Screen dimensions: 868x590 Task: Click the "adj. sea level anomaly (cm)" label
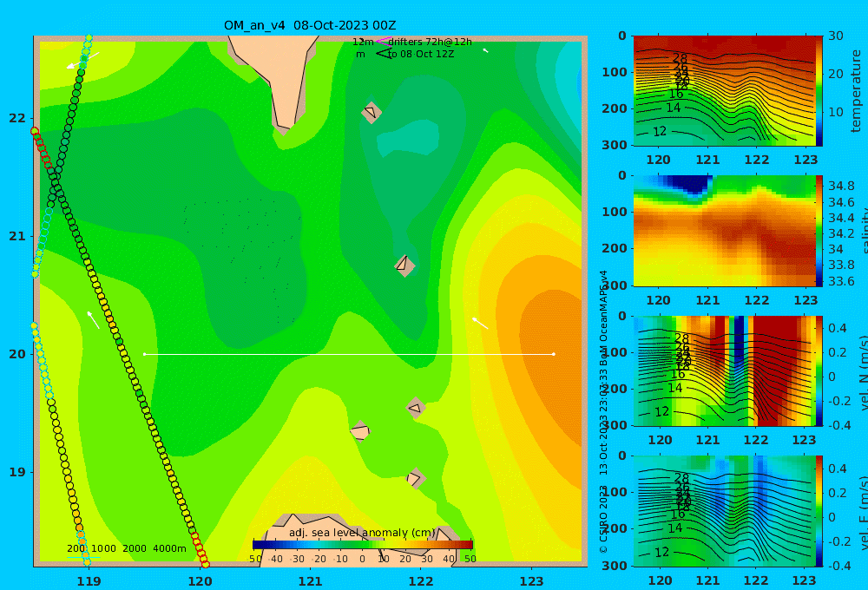(x=362, y=533)
